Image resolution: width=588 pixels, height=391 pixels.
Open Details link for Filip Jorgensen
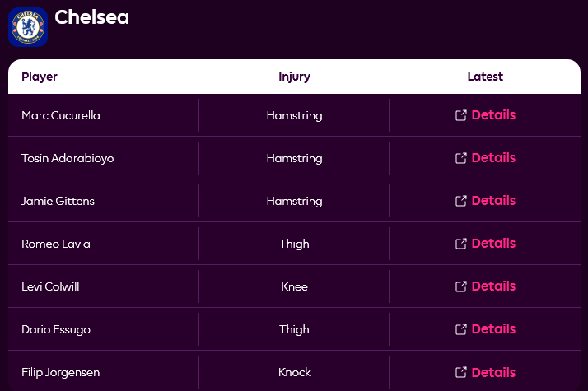tap(493, 372)
